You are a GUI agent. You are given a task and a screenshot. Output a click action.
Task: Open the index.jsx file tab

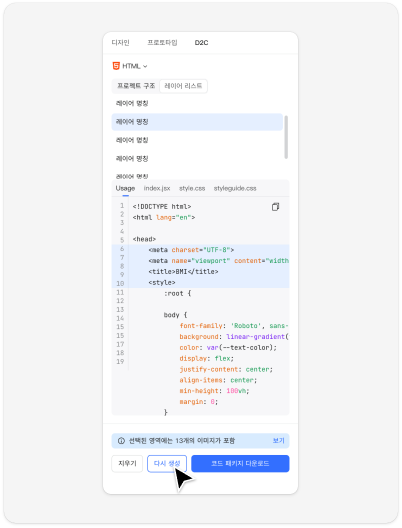point(157,188)
